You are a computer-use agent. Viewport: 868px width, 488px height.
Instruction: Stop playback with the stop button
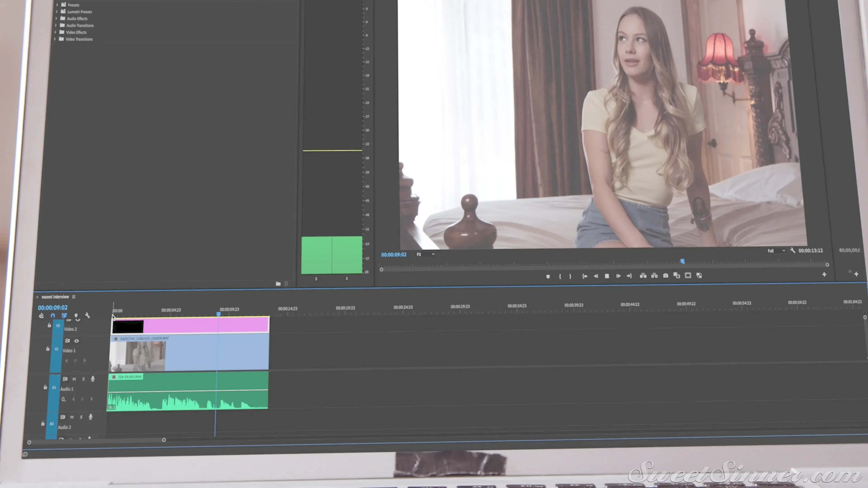607,276
